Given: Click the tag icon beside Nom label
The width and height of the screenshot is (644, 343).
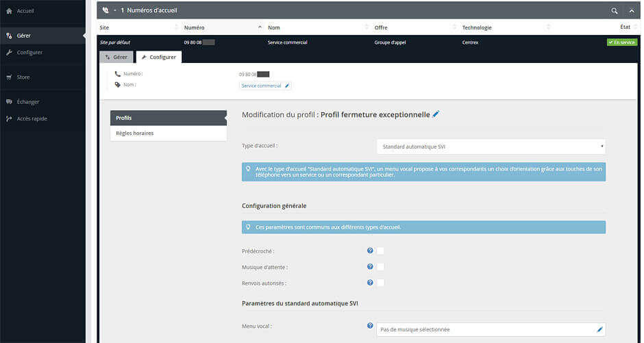Looking at the screenshot, I should pos(117,84).
